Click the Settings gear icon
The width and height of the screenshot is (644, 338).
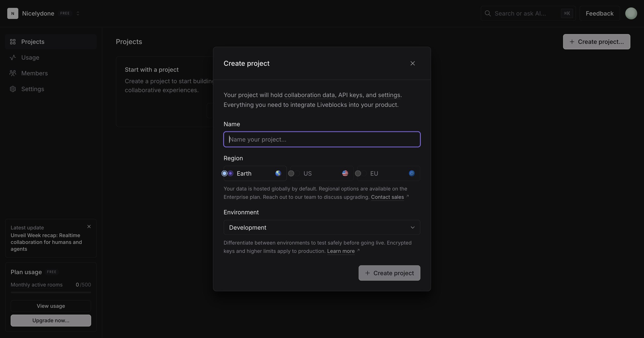point(13,89)
